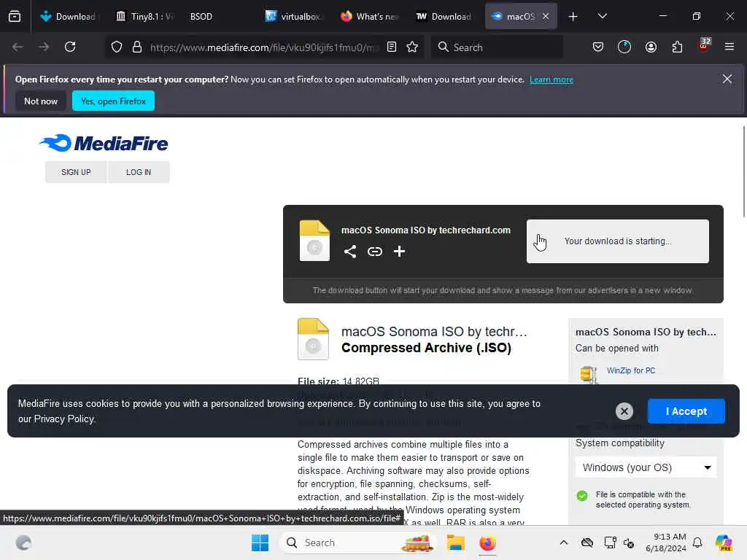The image size is (747, 560).
Task: Click the Not now button
Action: pos(41,101)
